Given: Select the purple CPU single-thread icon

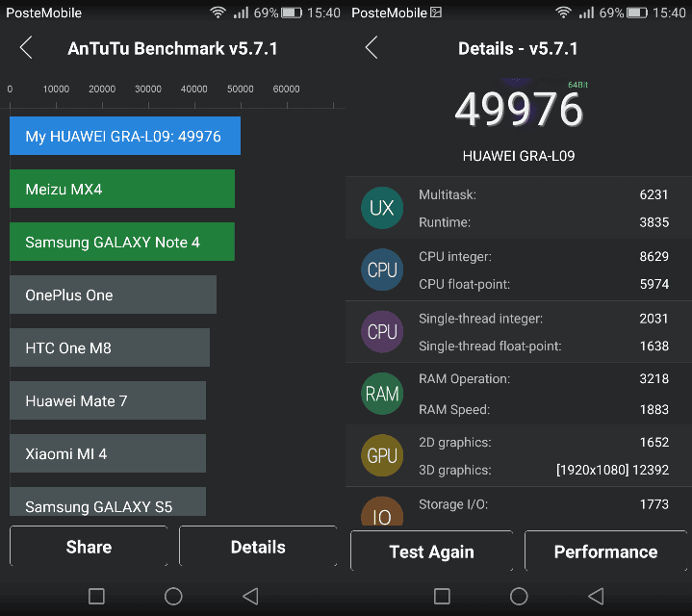Looking at the screenshot, I should point(382,331).
